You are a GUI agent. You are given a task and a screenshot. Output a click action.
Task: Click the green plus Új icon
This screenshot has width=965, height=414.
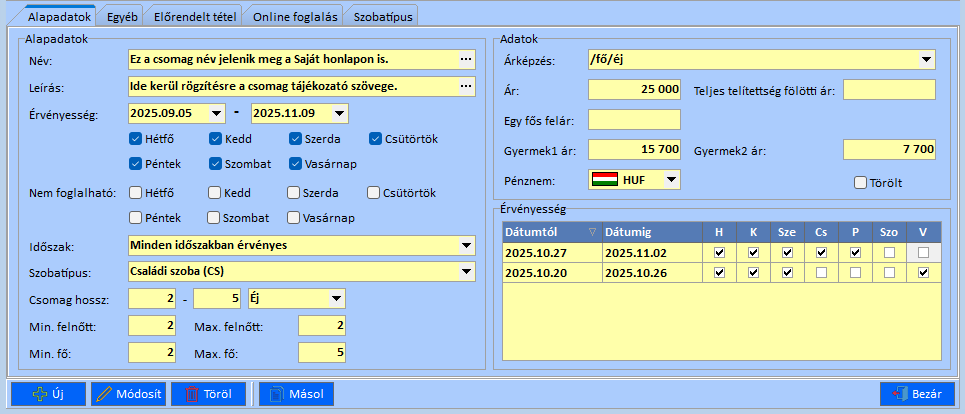click(x=40, y=394)
